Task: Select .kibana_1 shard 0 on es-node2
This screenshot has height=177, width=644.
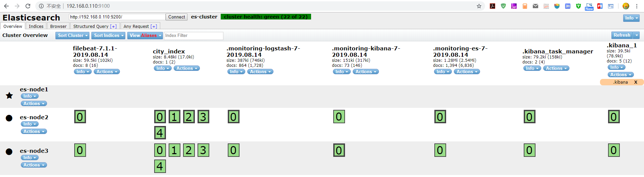Action: 614,117
